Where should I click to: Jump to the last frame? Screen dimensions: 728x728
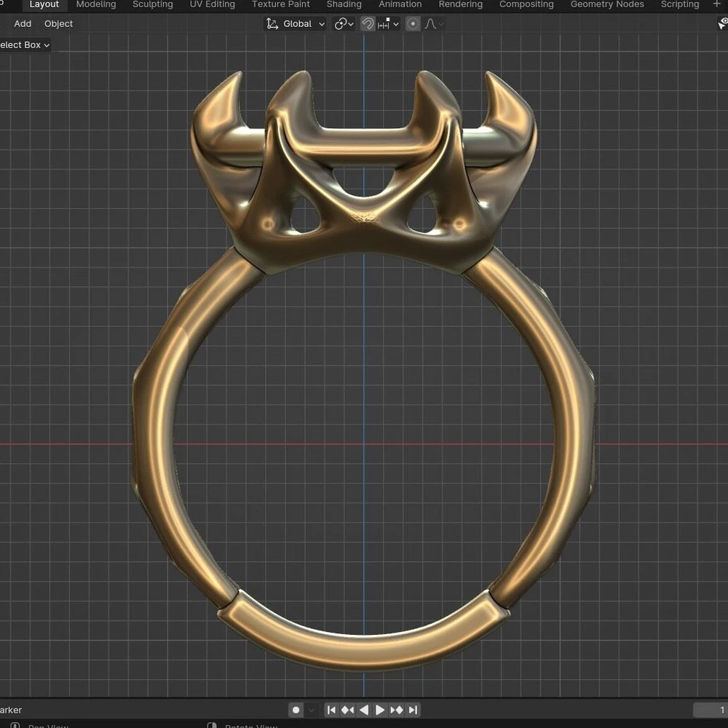(413, 710)
